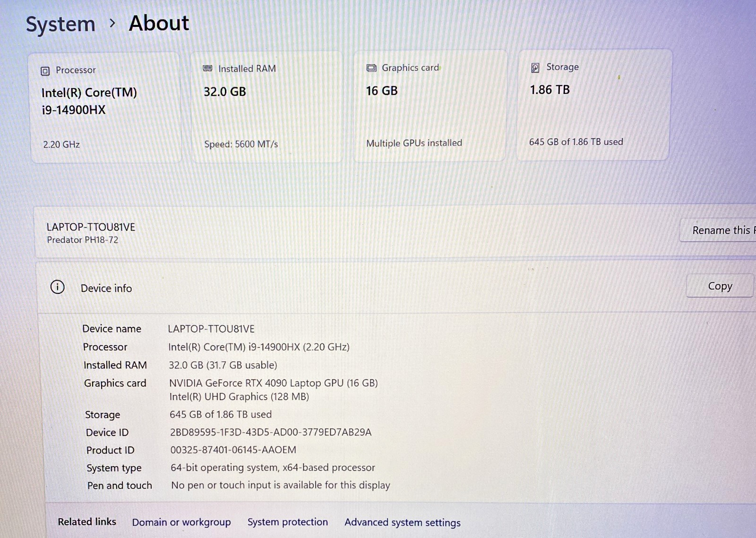Select the Device ID value

[271, 432]
